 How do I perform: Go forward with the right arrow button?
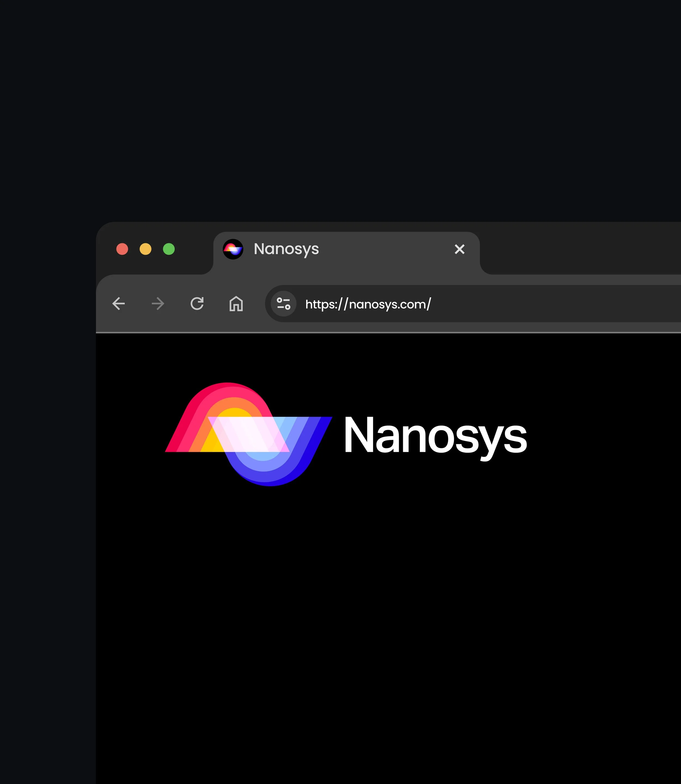pos(158,304)
